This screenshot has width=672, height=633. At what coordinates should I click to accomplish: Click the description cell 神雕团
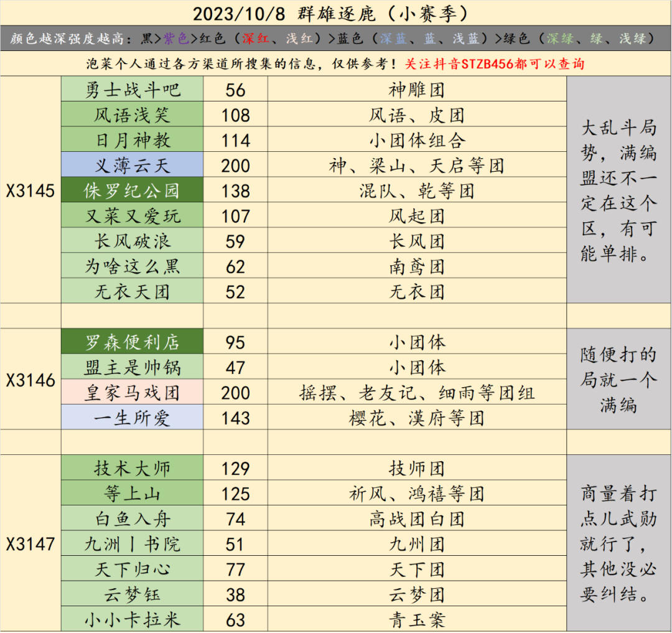[x=417, y=90]
